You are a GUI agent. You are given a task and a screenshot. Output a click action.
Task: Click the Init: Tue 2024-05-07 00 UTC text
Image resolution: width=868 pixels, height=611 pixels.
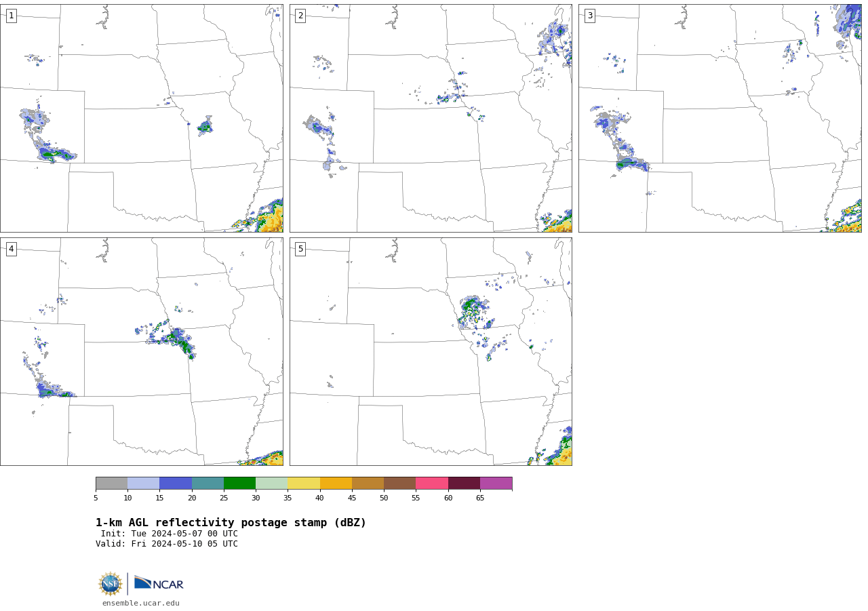(x=170, y=534)
